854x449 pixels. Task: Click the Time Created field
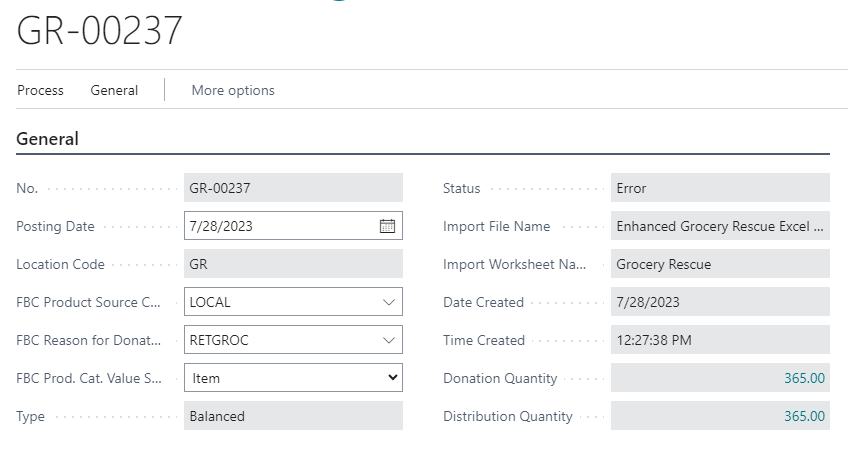(719, 340)
